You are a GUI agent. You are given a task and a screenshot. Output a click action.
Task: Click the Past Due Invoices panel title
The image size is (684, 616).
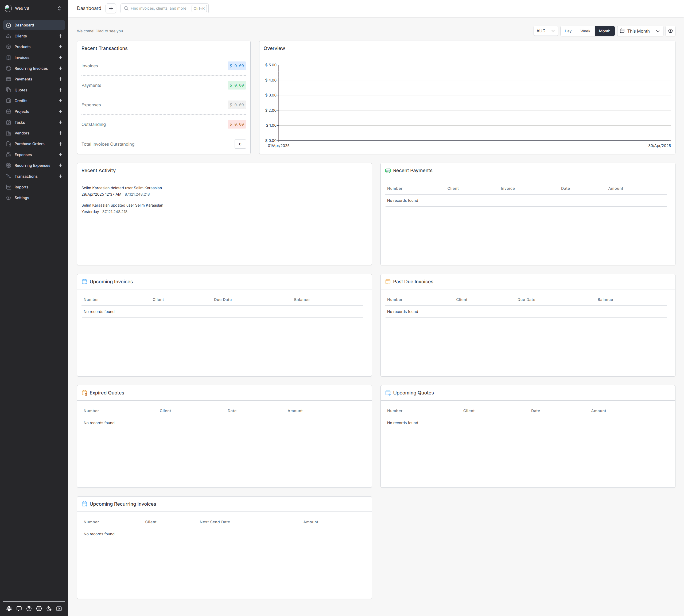(x=413, y=282)
